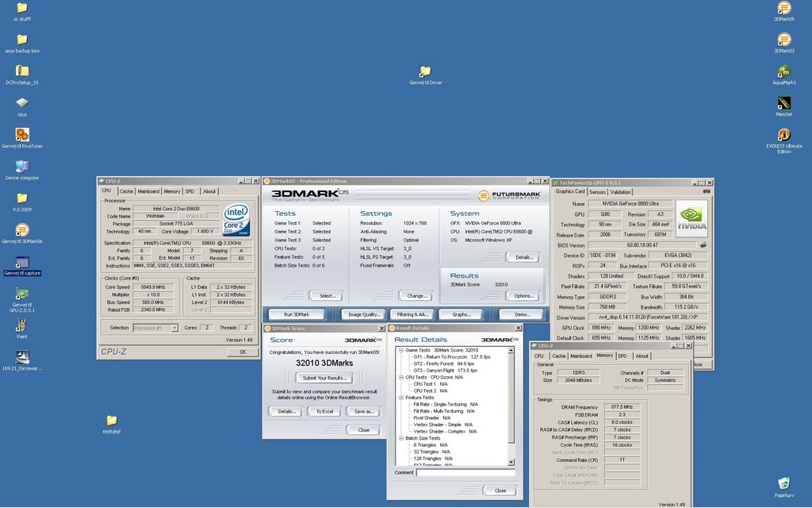Open Image Quality... in 3DMark05
This screenshot has height=508, width=812.
coord(364,314)
